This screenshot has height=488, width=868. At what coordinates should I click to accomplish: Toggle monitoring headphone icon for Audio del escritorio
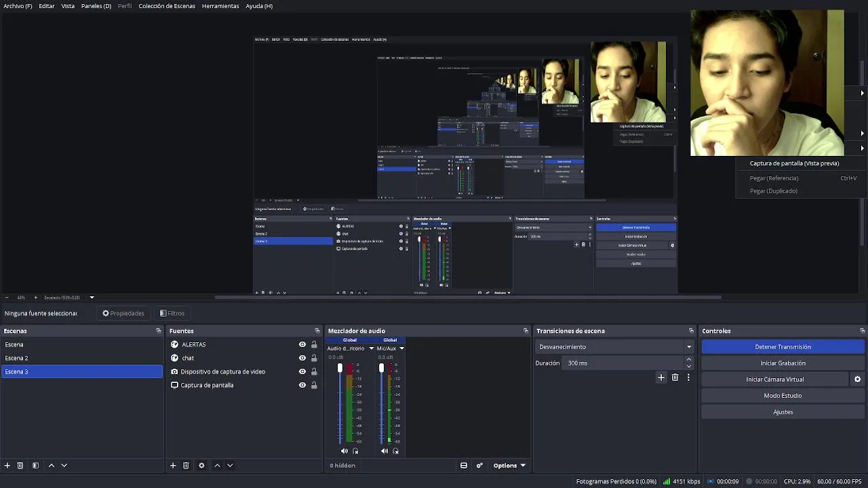[355, 451]
